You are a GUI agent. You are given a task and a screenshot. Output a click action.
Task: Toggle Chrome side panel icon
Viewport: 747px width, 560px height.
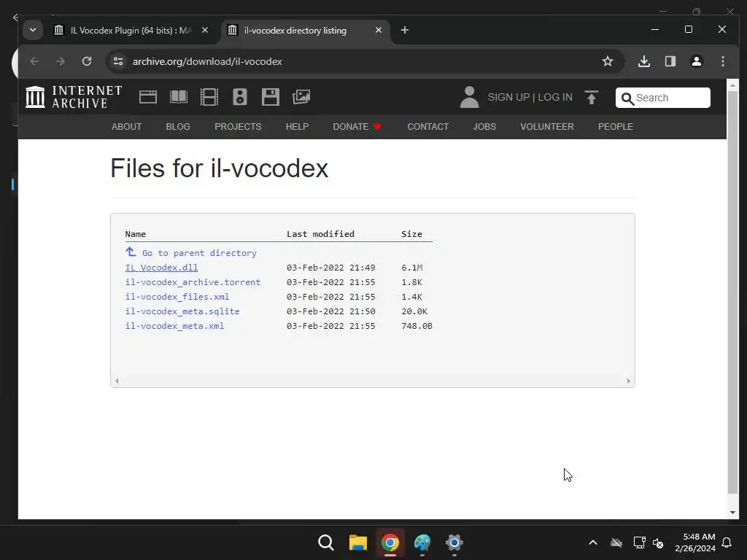pyautogui.click(x=670, y=61)
